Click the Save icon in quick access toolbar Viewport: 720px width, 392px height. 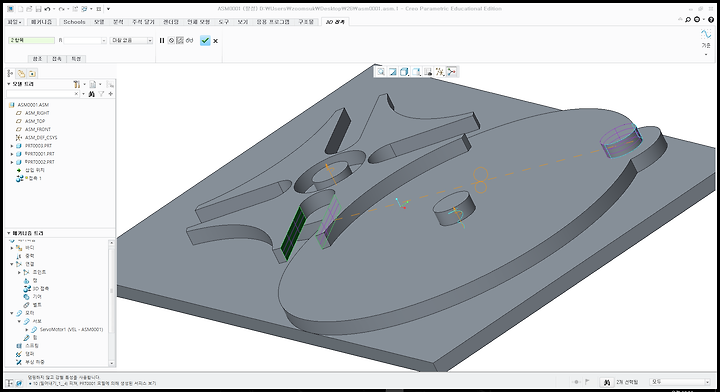tap(39, 9)
